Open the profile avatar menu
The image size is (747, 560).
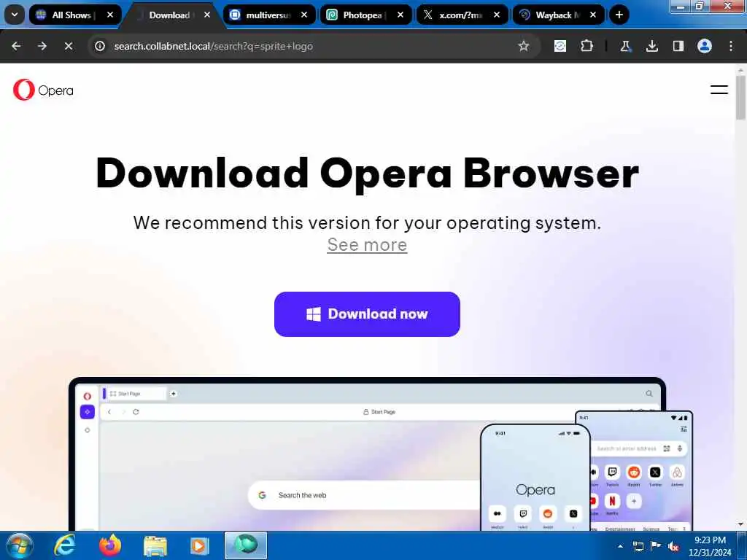click(x=705, y=46)
